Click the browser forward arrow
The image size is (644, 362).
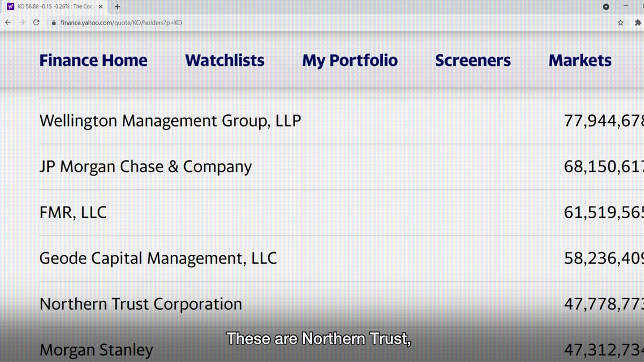coord(22,23)
